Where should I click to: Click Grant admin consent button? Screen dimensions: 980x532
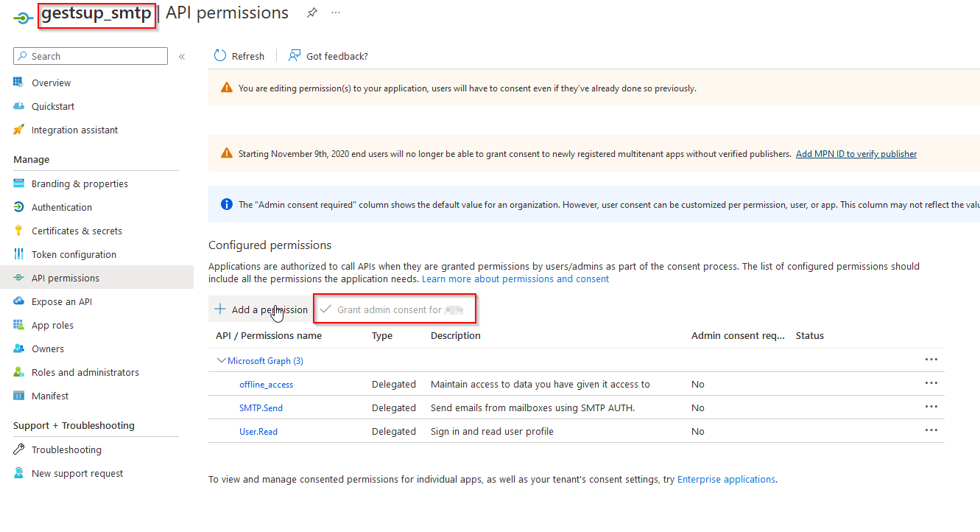[395, 309]
